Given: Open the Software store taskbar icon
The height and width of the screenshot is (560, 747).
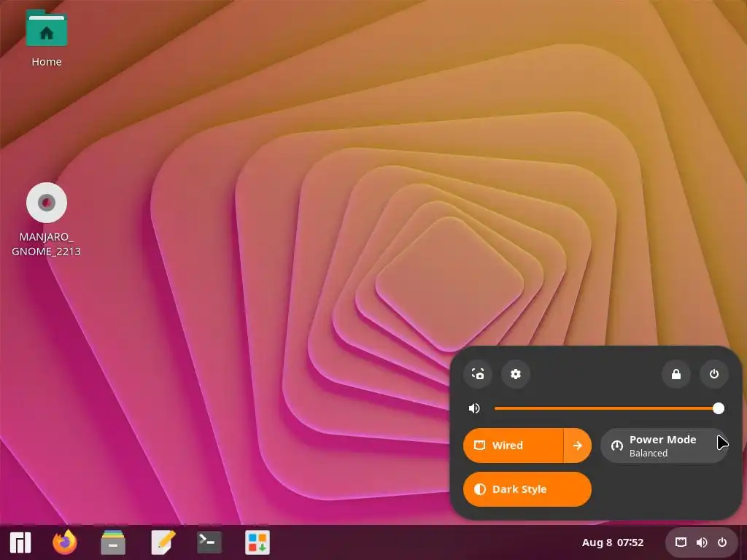Looking at the screenshot, I should 258,542.
